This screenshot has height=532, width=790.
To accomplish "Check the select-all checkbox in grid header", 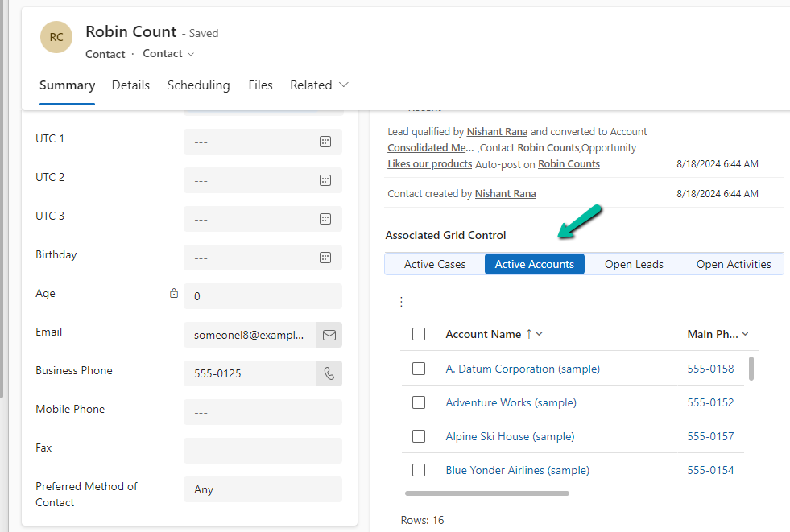I will tap(419, 334).
